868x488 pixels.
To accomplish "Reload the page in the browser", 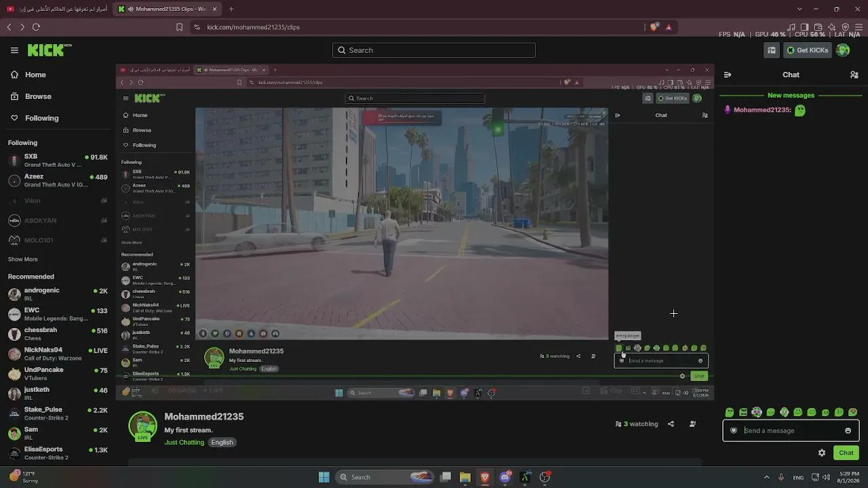I will pos(36,27).
